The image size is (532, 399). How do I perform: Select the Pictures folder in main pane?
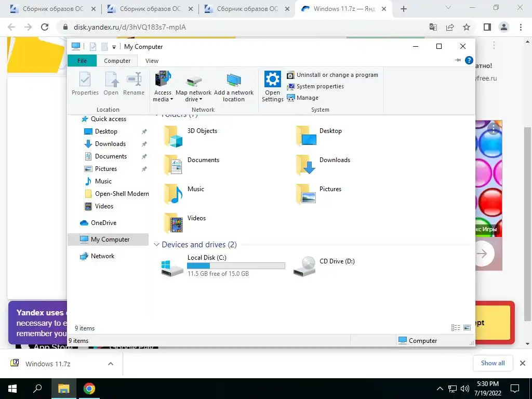click(318, 194)
